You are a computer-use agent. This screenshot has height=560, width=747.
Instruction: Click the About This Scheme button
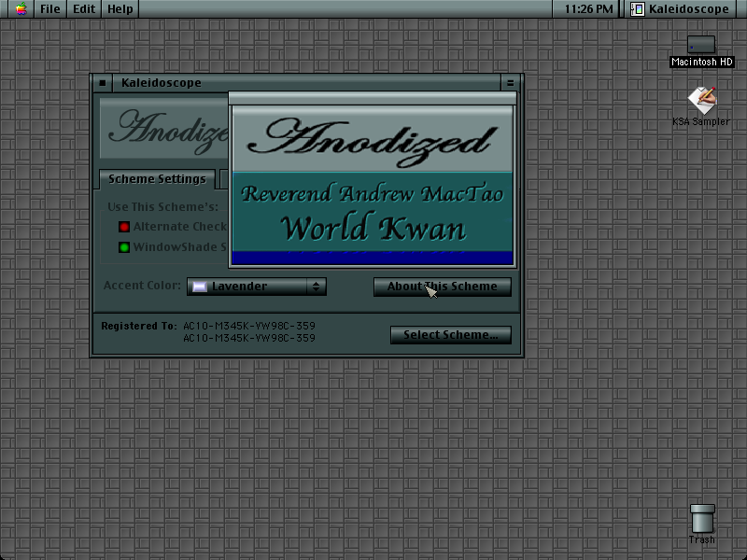point(442,287)
